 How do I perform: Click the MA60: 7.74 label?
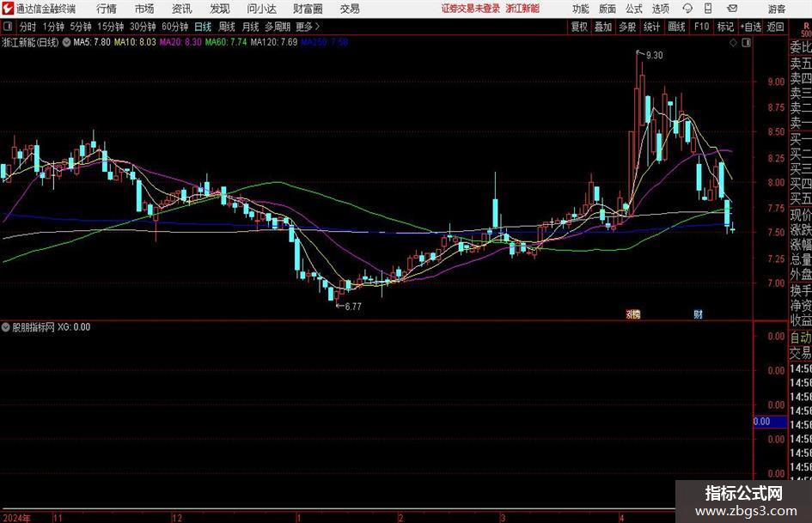click(226, 42)
